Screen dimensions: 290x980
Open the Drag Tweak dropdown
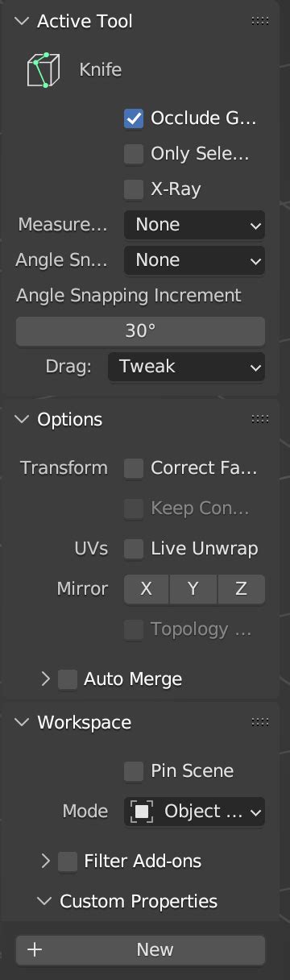coord(186,367)
